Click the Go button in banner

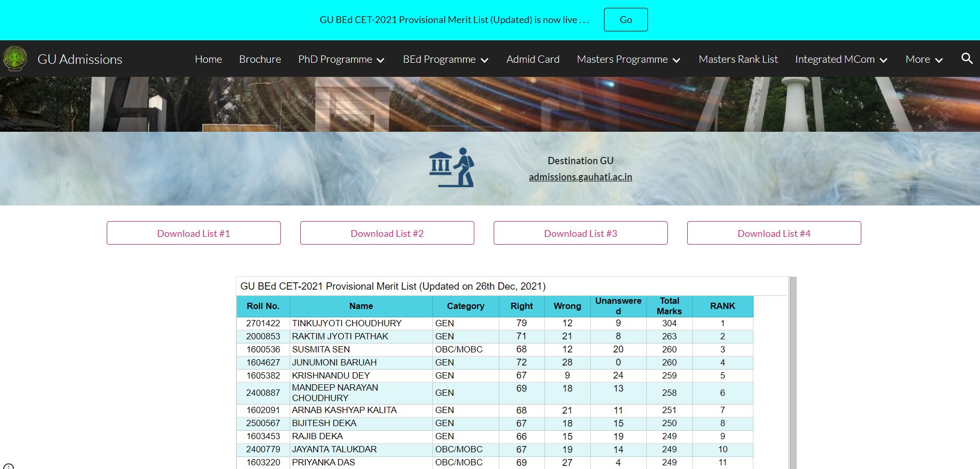[625, 19]
